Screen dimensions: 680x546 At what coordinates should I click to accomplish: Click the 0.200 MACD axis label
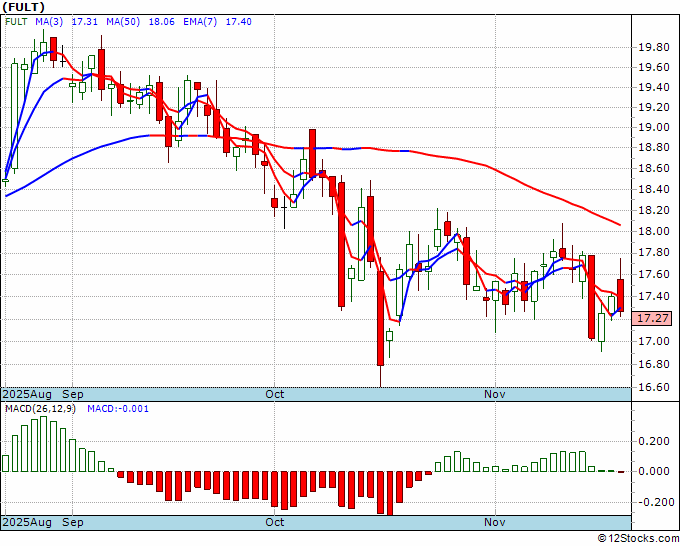pos(654,441)
